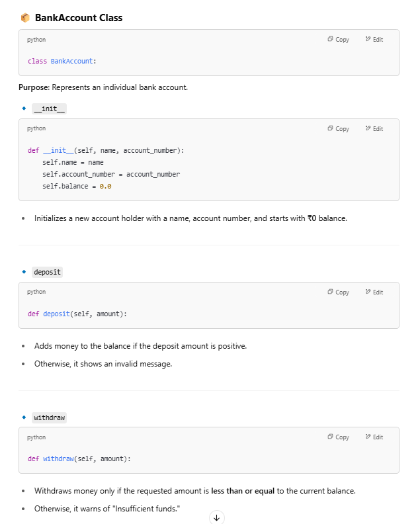Copy the withdraw method code snippet
Screen dimensions: 420x524
(338, 437)
